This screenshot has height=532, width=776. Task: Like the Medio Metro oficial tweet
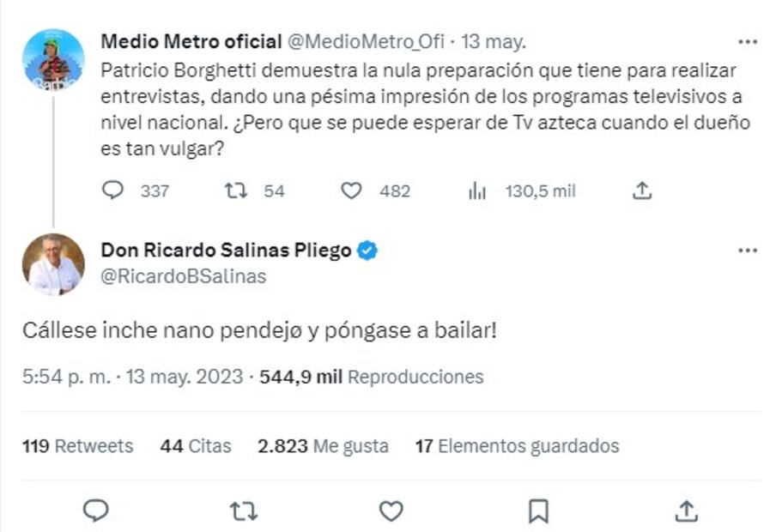(351, 191)
